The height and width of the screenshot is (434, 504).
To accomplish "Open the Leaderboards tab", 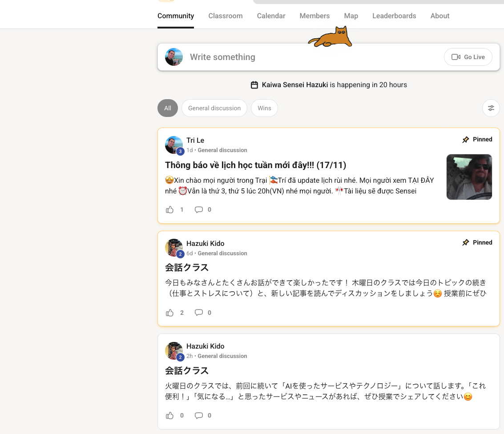I will pos(394,16).
